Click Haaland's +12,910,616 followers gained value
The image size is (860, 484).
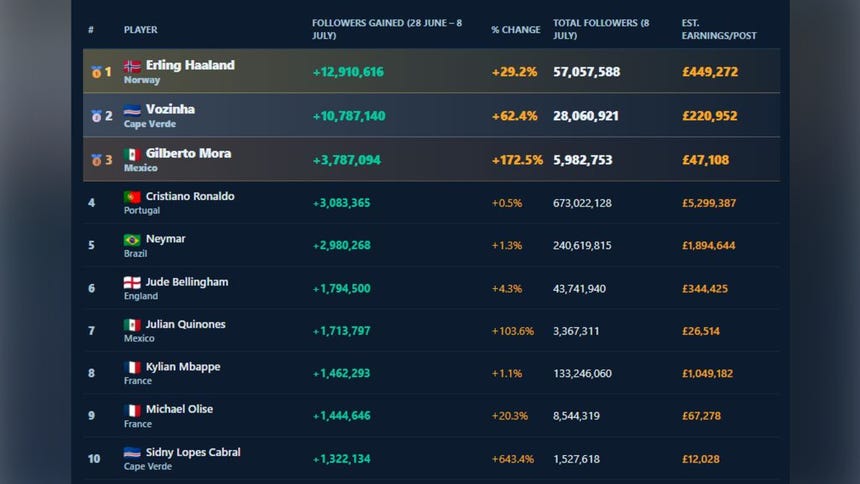(348, 72)
